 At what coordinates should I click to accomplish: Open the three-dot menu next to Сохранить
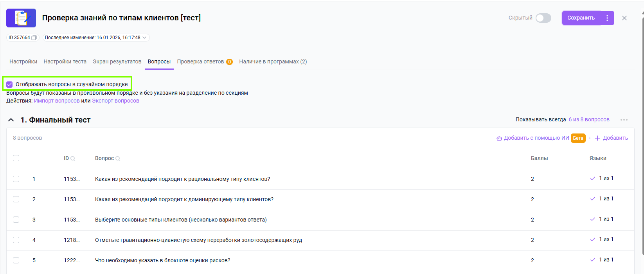607,18
